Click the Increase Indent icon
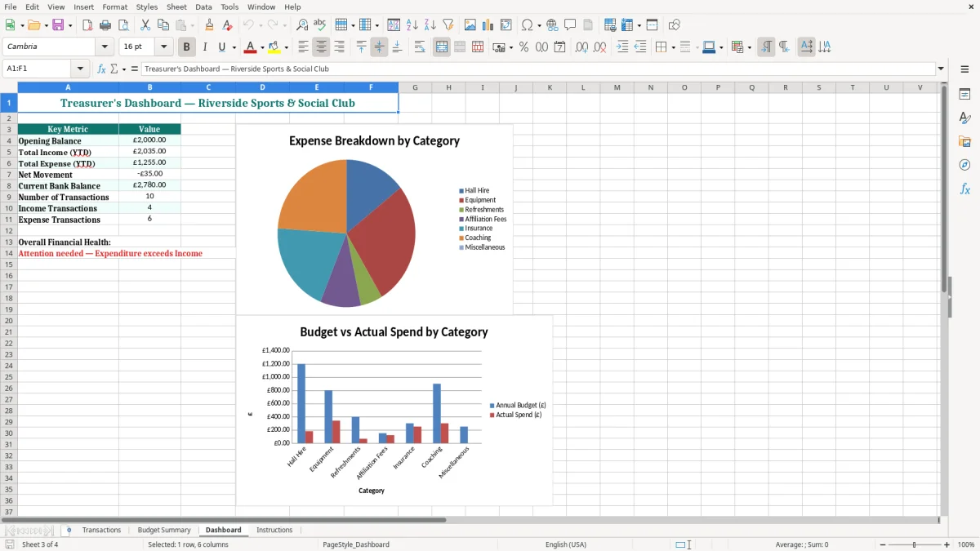This screenshot has height=551, width=980. (622, 47)
